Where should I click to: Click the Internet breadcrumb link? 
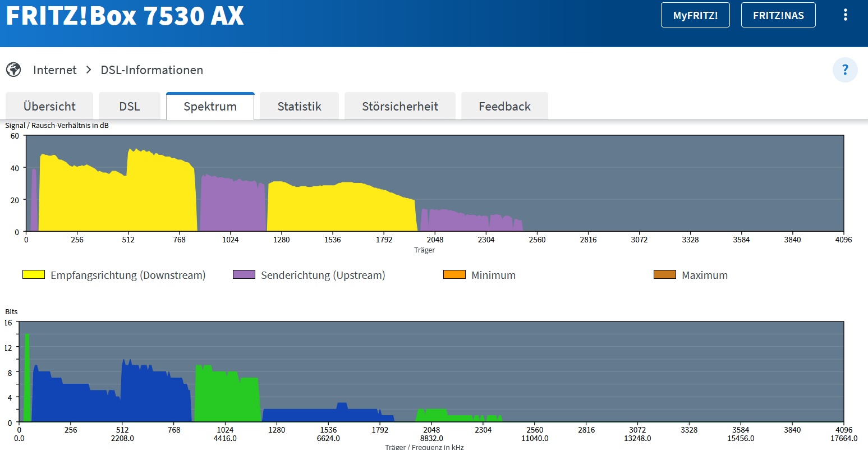tap(55, 70)
